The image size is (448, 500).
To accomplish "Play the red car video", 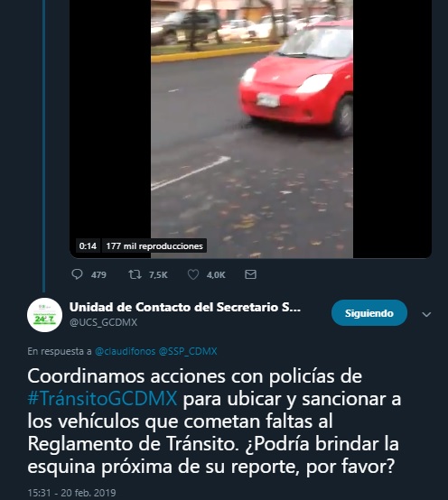I will coord(252,128).
